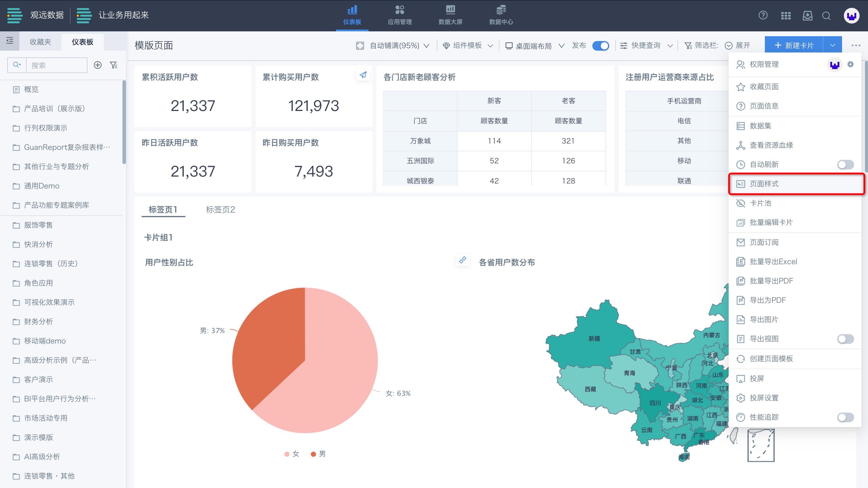Open 数据大屏 from top navigation
Screen dimensions: 868x488
click(x=450, y=15)
